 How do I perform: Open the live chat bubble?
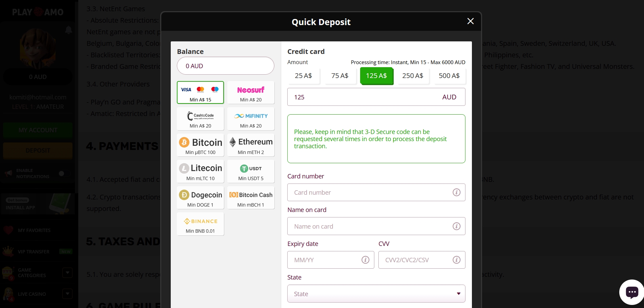(632, 292)
